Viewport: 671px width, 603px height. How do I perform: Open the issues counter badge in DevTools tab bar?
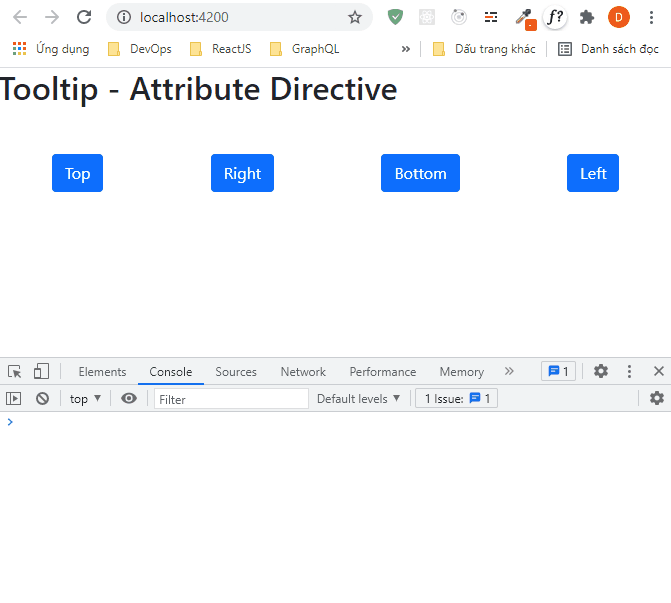tap(558, 371)
